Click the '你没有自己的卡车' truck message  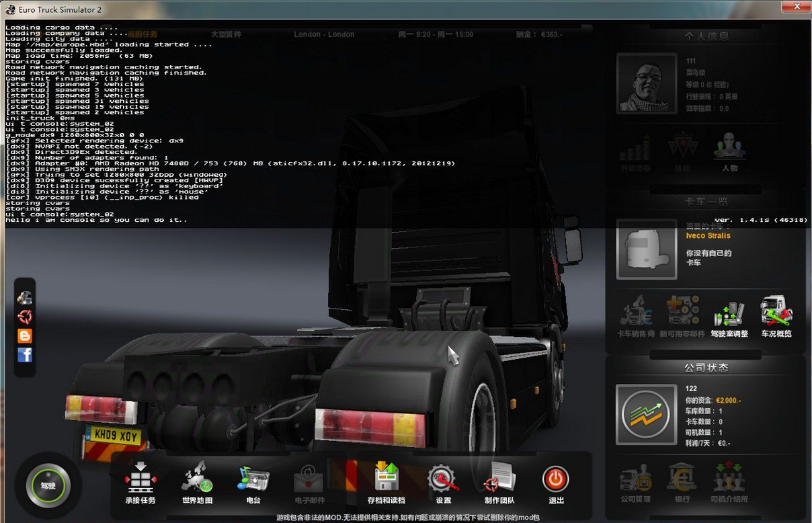tap(708, 257)
